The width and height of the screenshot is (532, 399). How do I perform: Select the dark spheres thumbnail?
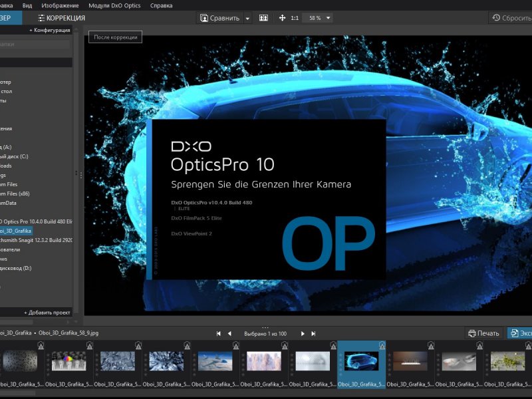point(20,361)
